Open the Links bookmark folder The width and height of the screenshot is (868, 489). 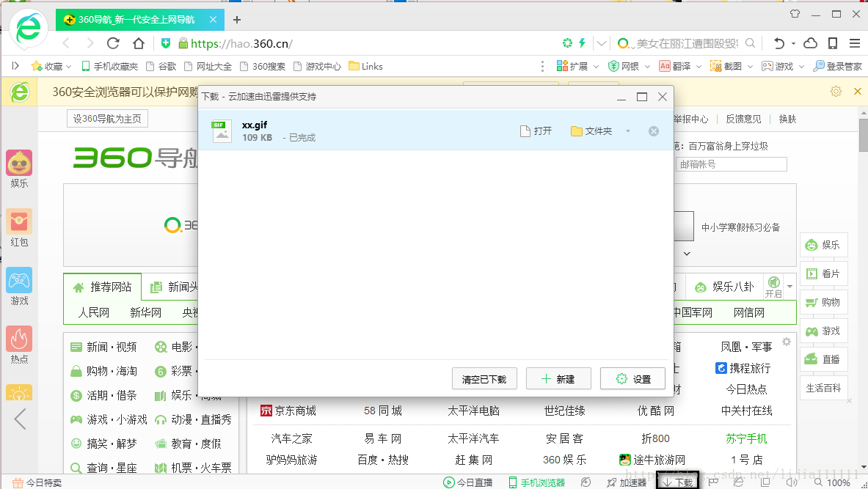coord(366,67)
